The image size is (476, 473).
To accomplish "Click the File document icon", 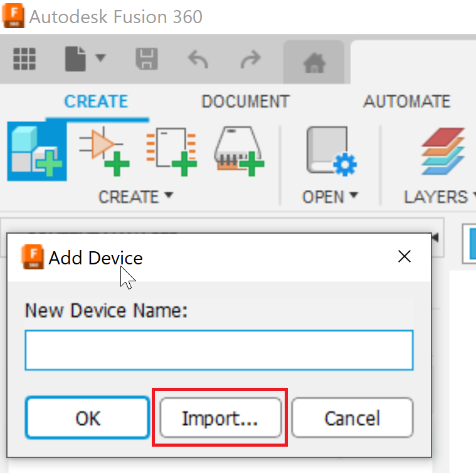I will (75, 59).
